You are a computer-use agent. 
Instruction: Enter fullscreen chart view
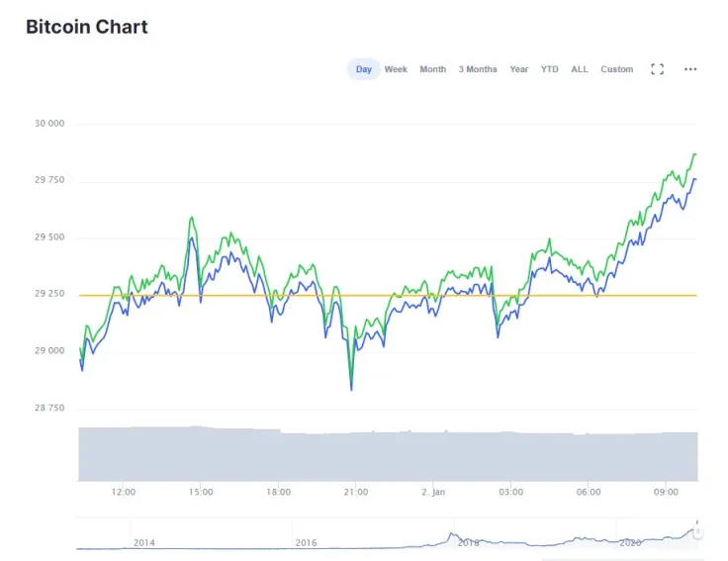pyautogui.click(x=657, y=69)
